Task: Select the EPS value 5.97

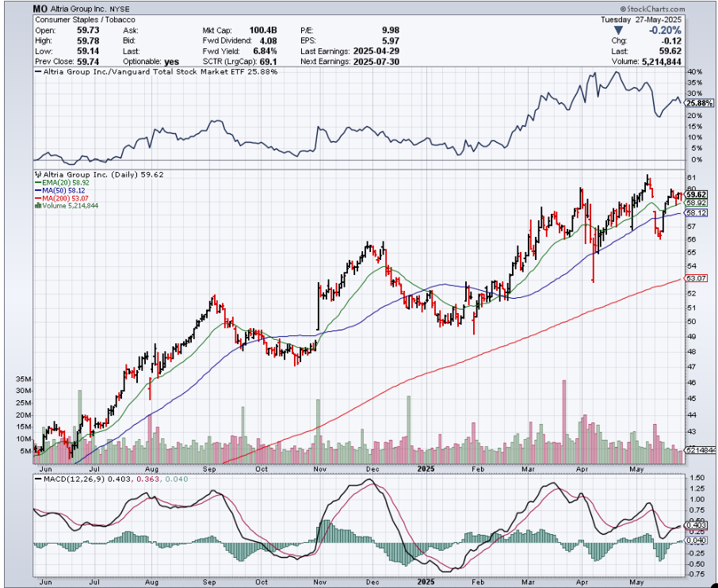Action: (391, 40)
